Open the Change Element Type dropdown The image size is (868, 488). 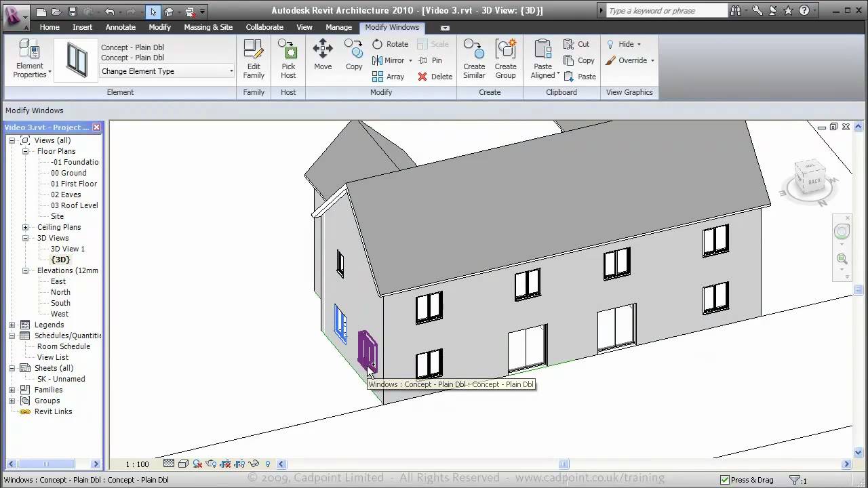click(x=167, y=71)
